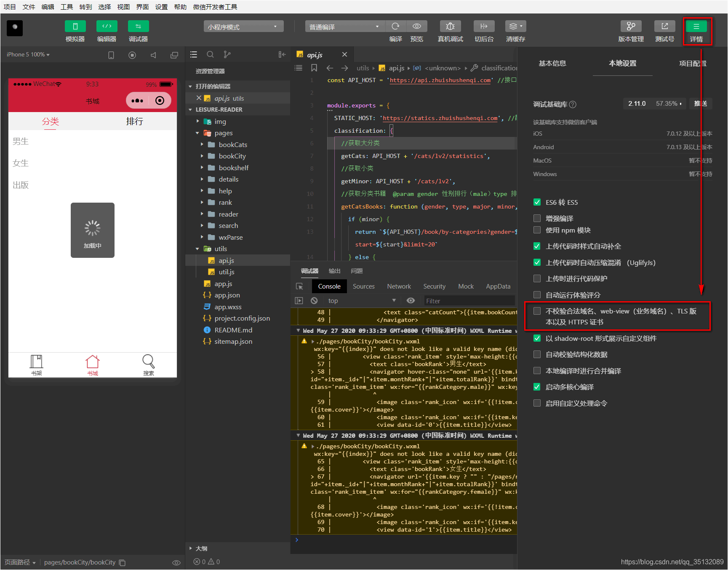Screen dimensions: 728x570
Task: Expand the bookCats folder
Action: coord(202,145)
